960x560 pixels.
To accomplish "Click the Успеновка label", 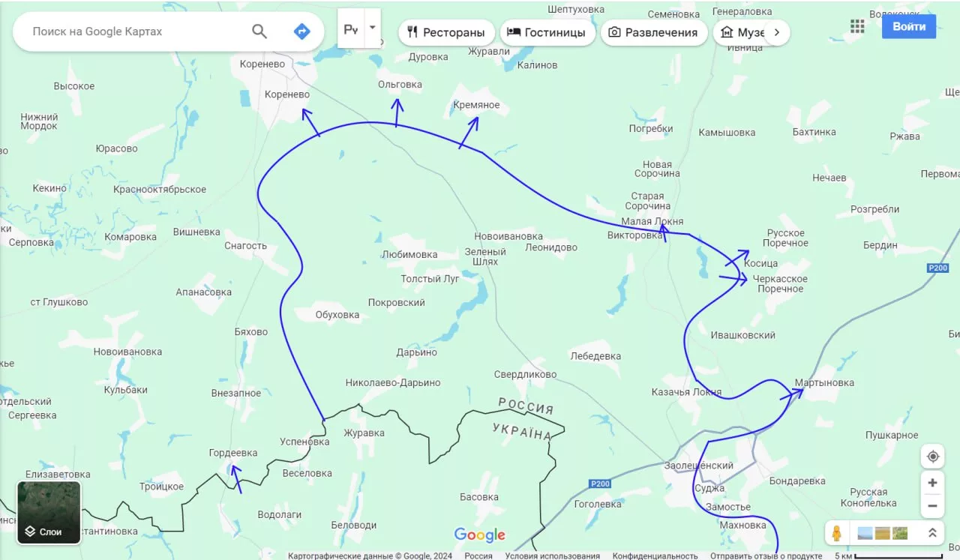I will pos(304,442).
